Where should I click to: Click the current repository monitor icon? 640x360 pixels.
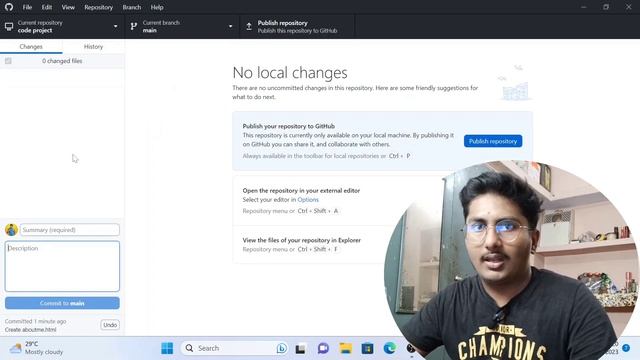click(9, 27)
